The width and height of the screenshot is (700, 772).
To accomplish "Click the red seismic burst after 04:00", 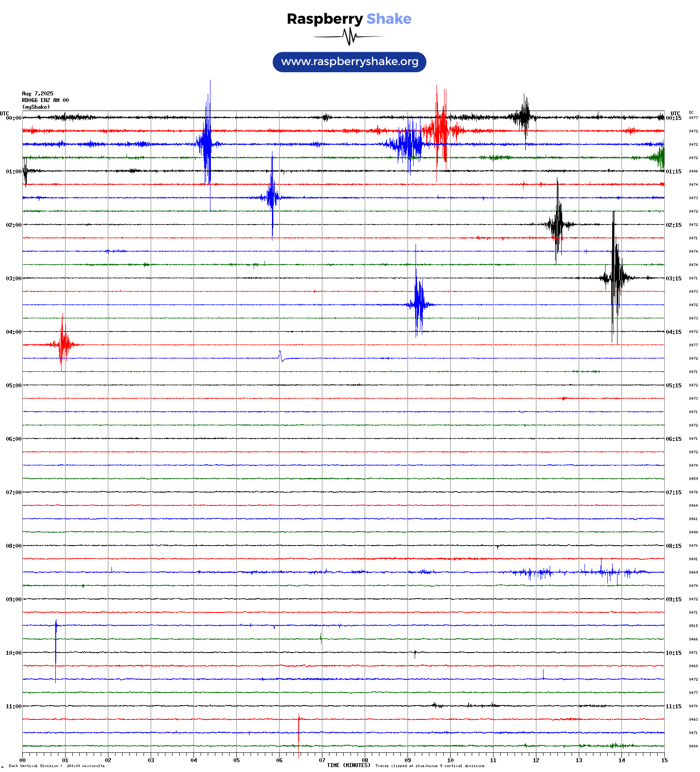I will pos(63,344).
